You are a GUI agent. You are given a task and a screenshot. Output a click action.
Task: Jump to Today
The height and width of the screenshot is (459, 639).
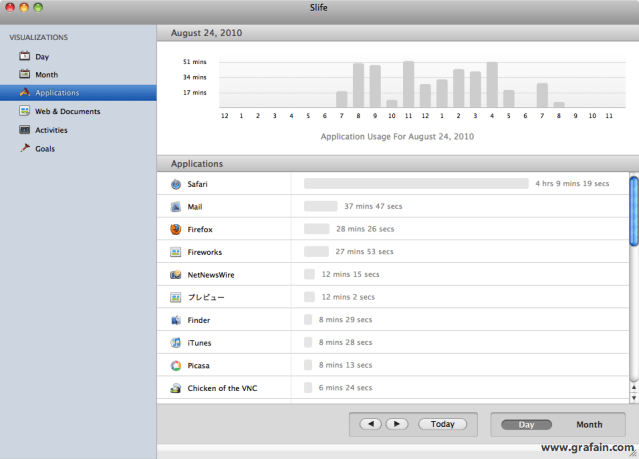tap(443, 424)
